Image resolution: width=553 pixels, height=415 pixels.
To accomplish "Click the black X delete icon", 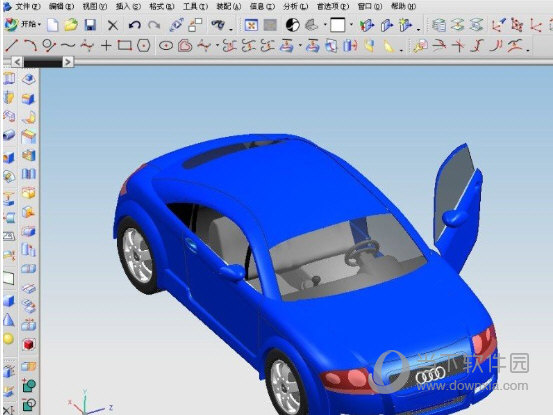I will pos(113,25).
